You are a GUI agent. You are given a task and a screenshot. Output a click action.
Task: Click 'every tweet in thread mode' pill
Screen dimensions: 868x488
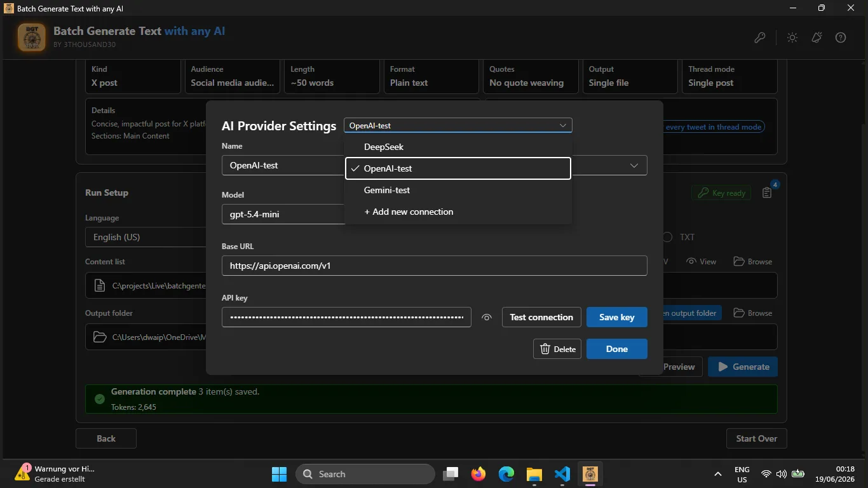tap(713, 126)
